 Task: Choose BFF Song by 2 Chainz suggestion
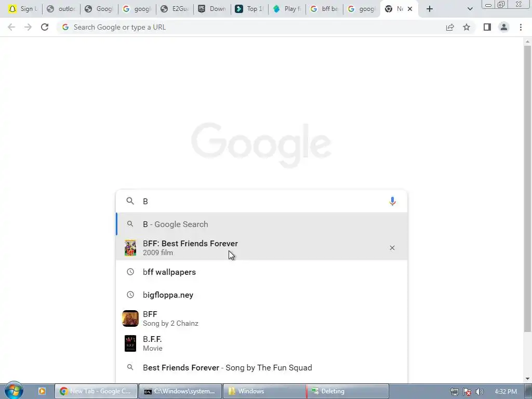tap(261, 318)
